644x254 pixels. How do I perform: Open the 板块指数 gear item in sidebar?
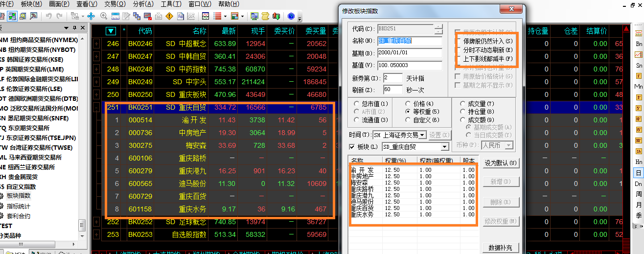(18, 196)
